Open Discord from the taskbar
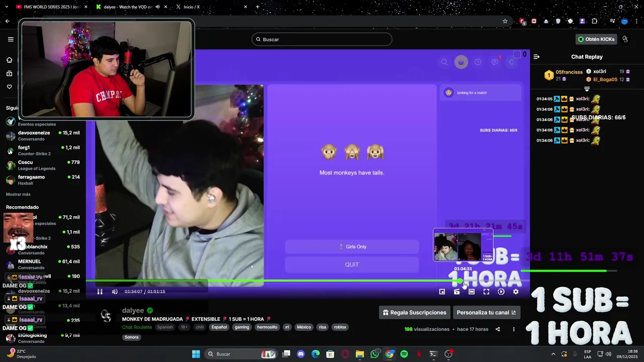Image resolution: width=644 pixels, height=362 pixels. tap(301, 354)
